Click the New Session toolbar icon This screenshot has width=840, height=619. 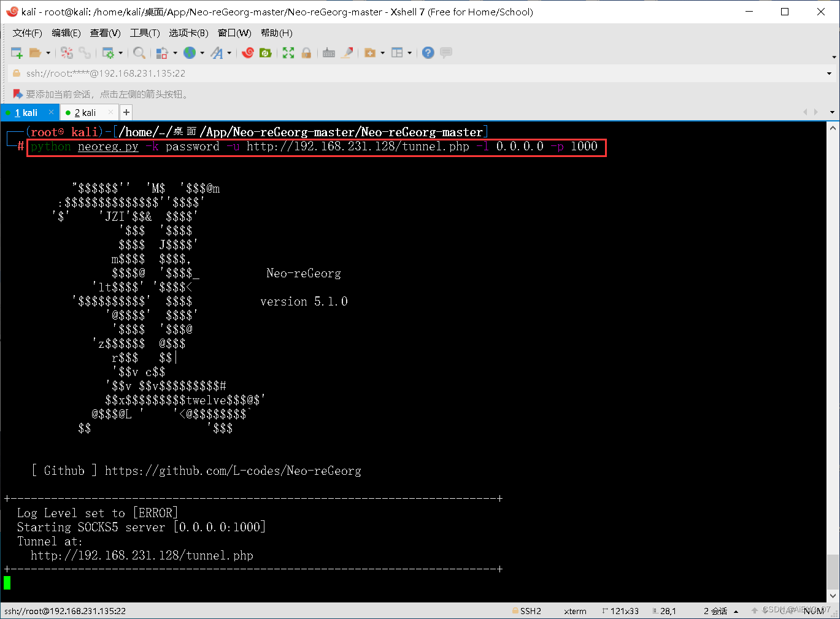[x=17, y=53]
